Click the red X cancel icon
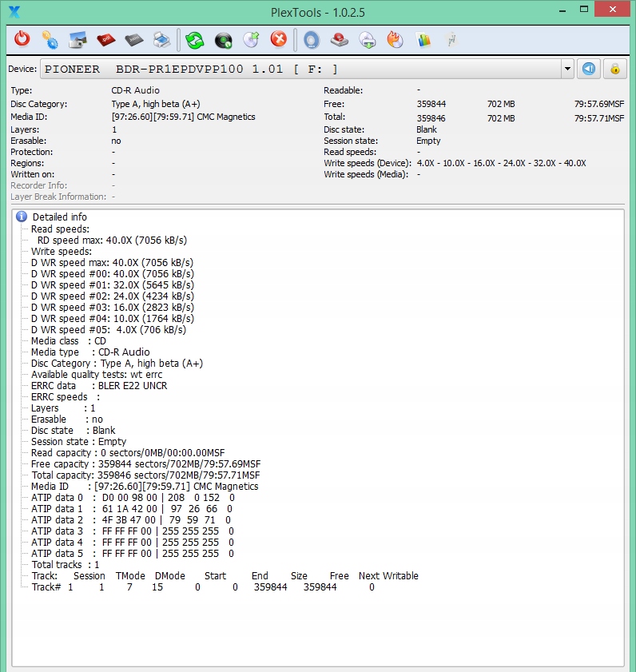636x672 pixels. 278,39
